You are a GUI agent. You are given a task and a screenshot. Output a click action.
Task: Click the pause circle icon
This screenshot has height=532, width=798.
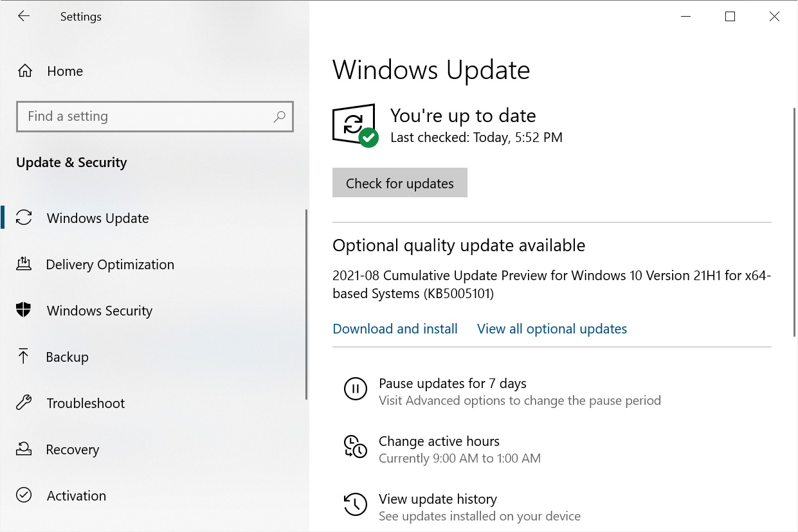[x=356, y=389]
